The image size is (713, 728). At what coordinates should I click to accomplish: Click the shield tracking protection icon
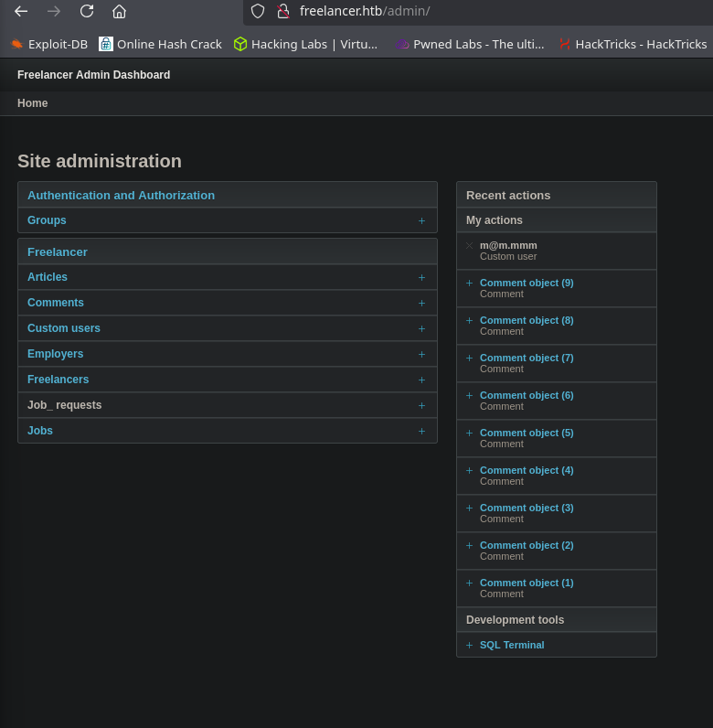tap(258, 11)
